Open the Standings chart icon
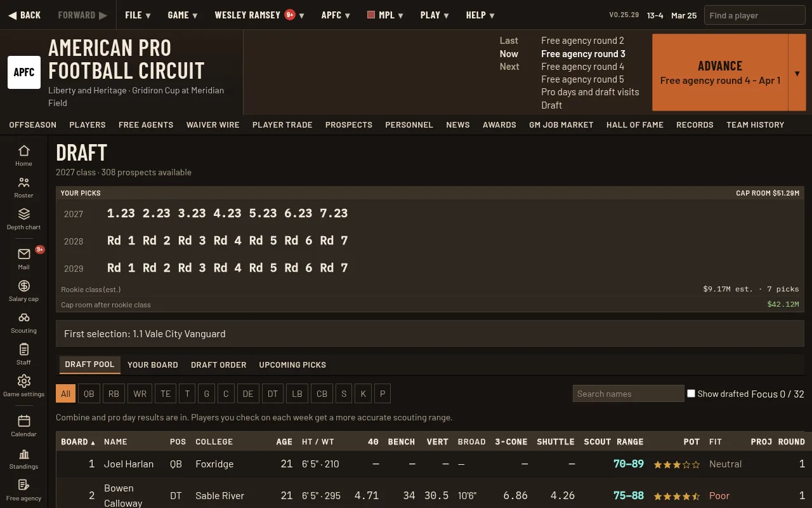The height and width of the screenshot is (508, 812). click(x=23, y=458)
